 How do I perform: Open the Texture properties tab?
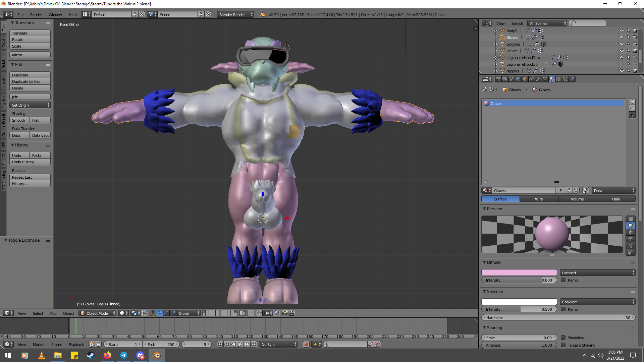(x=558, y=79)
